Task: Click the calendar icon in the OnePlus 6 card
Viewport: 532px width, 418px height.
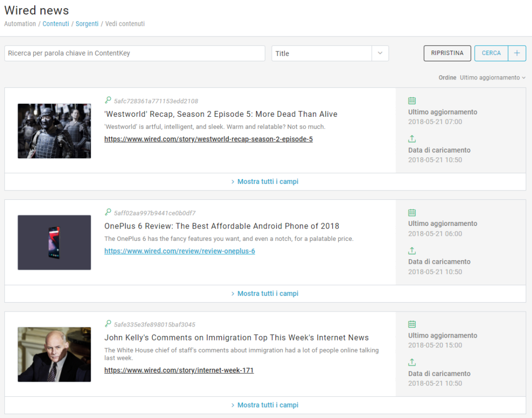Action: click(412, 212)
